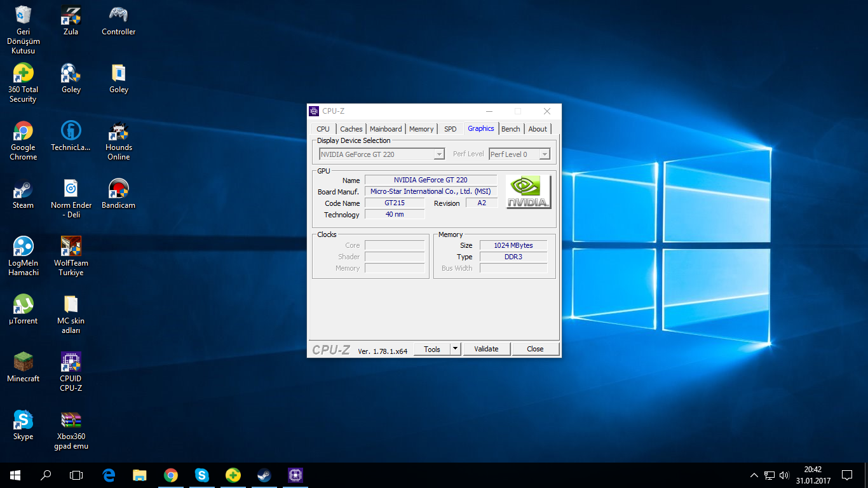868x488 pixels.
Task: Open network status tray icon
Action: (x=770, y=475)
